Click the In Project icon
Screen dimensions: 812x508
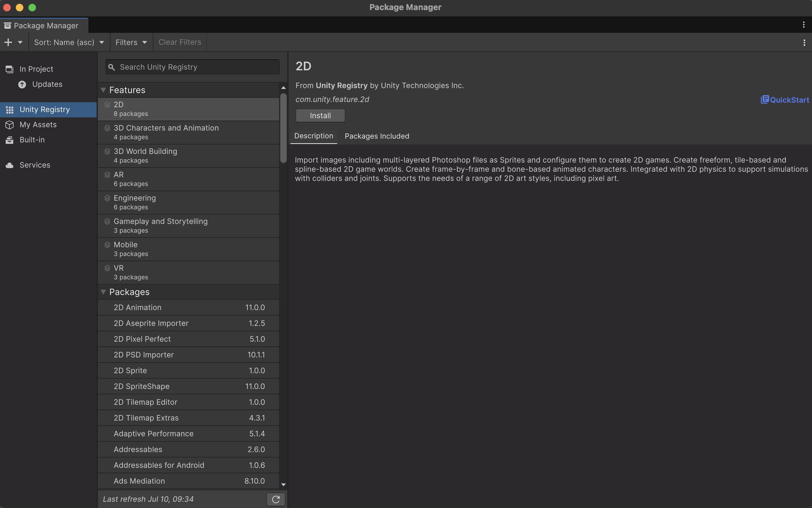pos(9,69)
